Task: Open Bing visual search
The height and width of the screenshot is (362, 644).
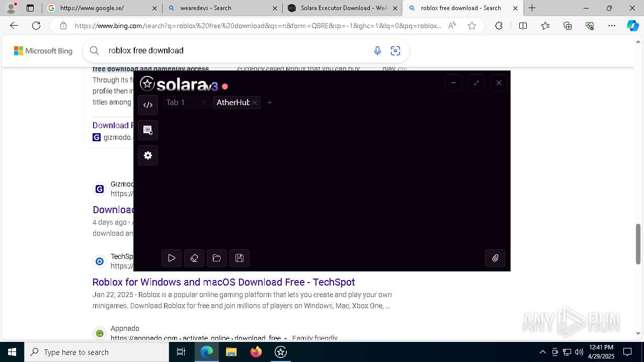Action: tap(395, 50)
